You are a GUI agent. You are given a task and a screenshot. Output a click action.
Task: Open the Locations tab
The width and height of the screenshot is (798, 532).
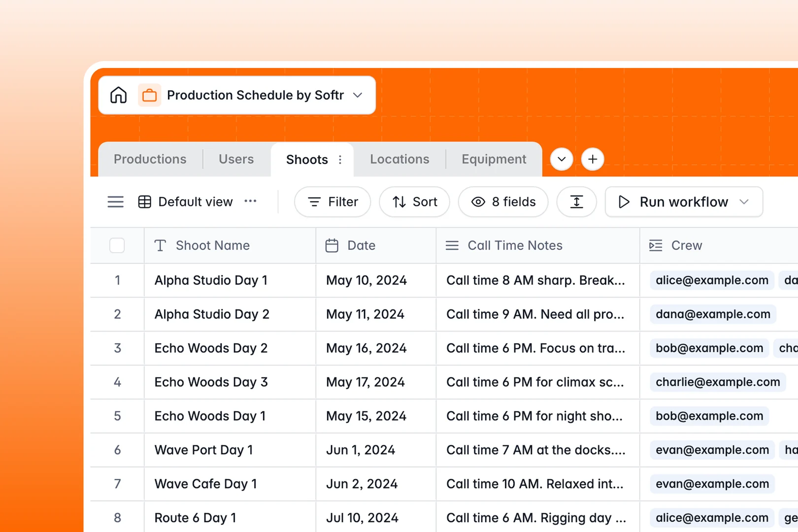[x=399, y=159]
